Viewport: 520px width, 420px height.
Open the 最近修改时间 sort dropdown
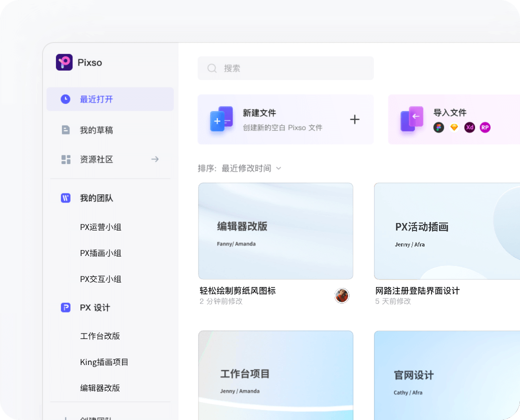(248, 168)
